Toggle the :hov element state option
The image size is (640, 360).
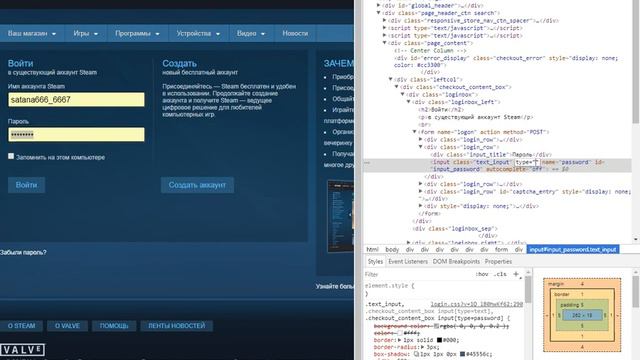[482, 274]
